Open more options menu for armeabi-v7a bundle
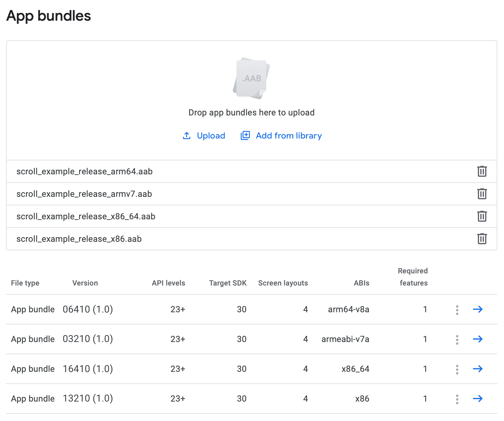Image resolution: width=504 pixels, height=421 pixels. coord(457,340)
